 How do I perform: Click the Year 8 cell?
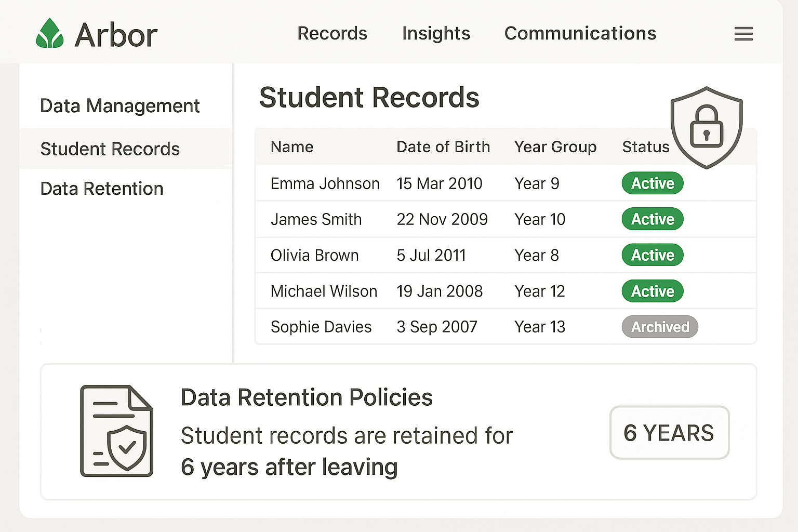click(x=537, y=255)
